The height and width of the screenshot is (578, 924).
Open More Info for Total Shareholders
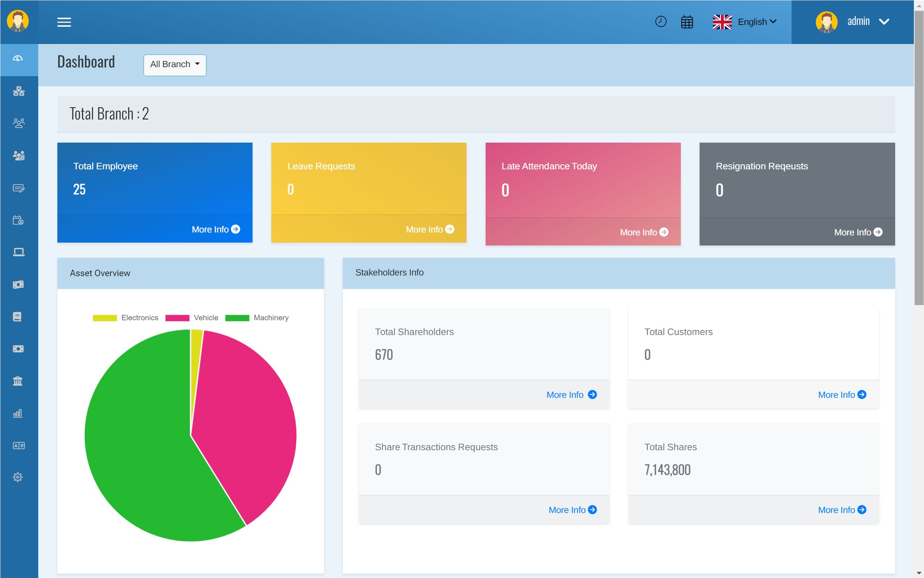tap(571, 395)
